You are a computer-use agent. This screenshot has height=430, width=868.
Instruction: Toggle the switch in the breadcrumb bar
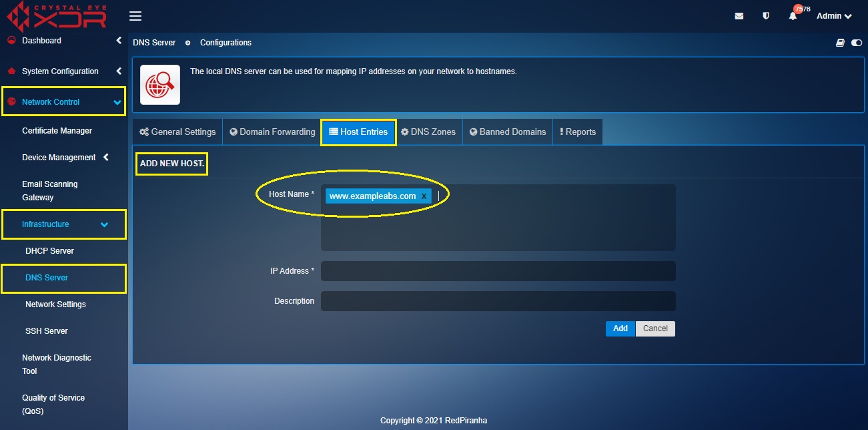[857, 43]
